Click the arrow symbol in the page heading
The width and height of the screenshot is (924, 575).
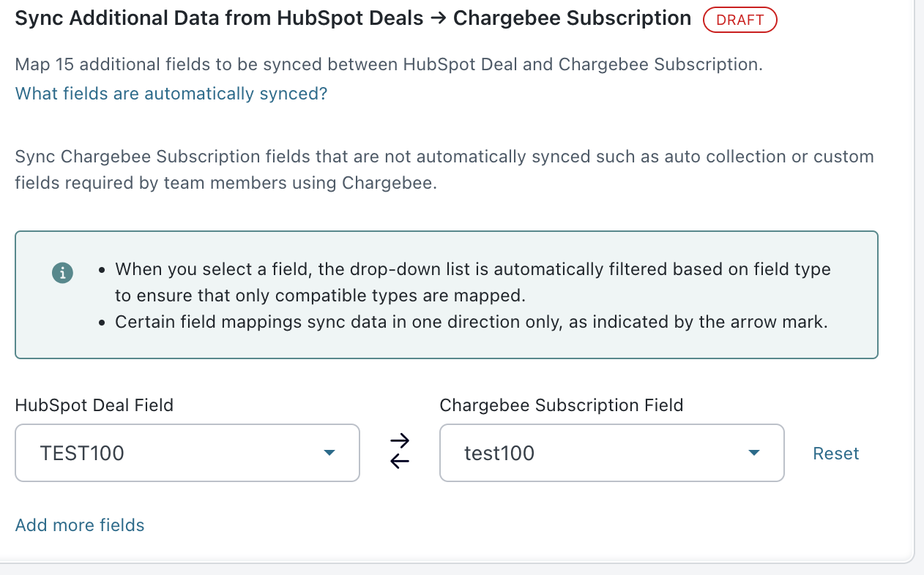pos(438,18)
